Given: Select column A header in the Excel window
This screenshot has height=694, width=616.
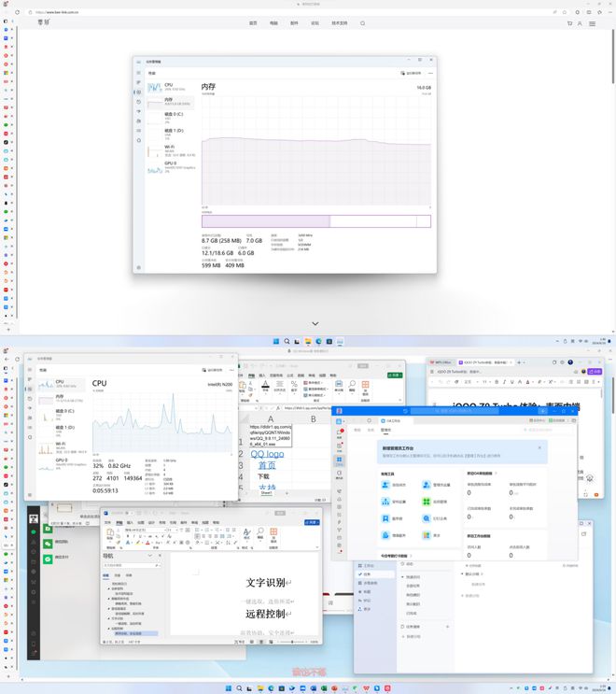Looking at the screenshot, I should click(271, 418).
